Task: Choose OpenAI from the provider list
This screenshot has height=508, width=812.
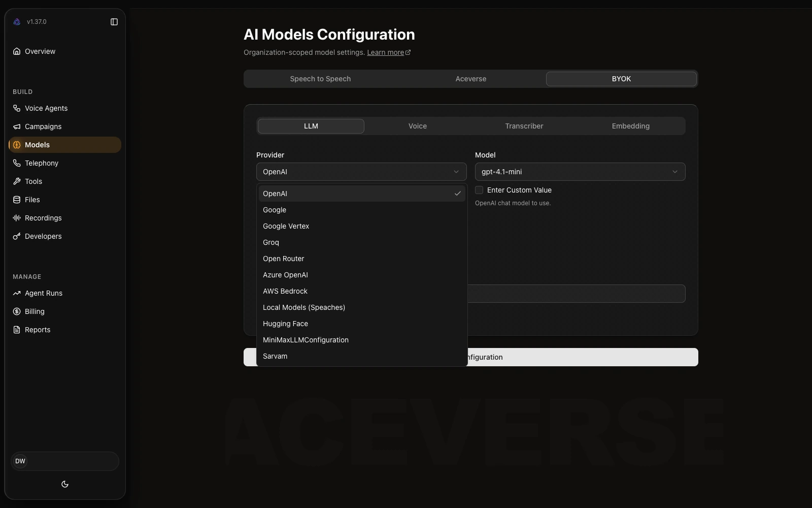Action: tap(362, 194)
